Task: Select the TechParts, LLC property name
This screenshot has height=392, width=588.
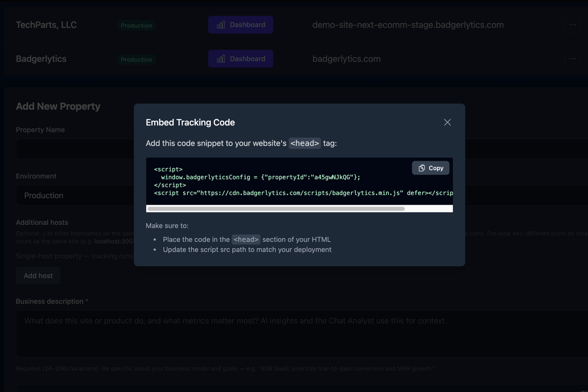Action: (x=46, y=25)
